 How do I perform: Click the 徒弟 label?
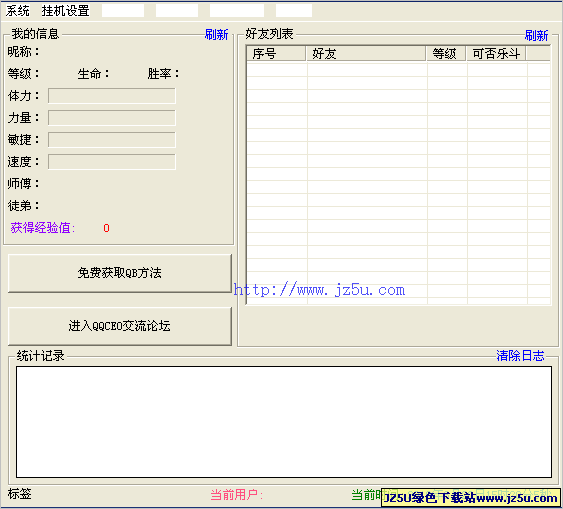[23, 206]
